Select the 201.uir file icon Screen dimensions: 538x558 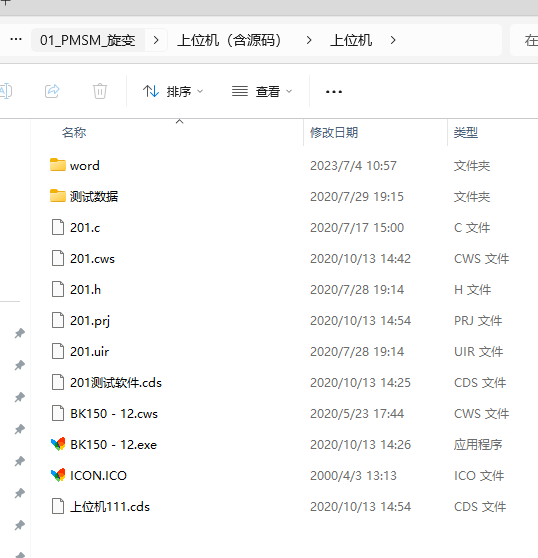(58, 351)
